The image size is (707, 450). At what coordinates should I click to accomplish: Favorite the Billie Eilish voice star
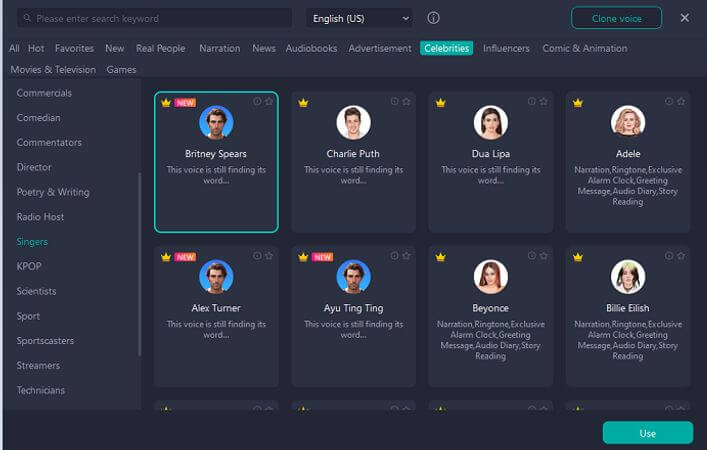[681, 256]
